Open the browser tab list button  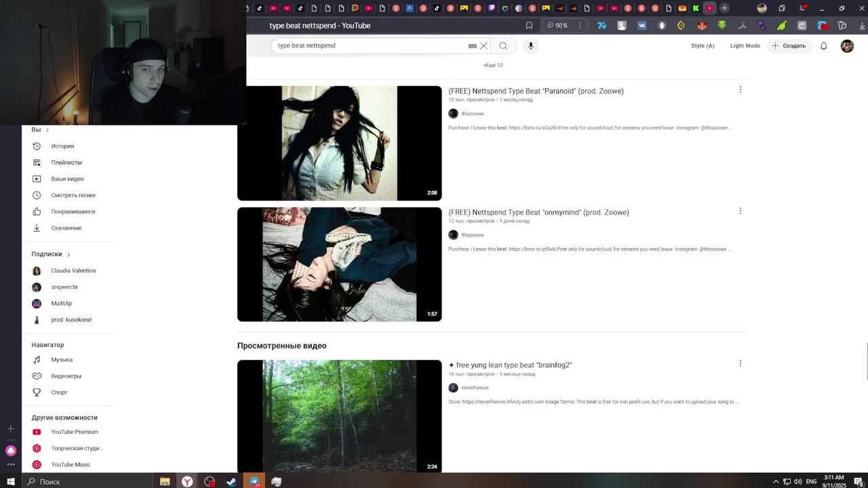pos(782,8)
